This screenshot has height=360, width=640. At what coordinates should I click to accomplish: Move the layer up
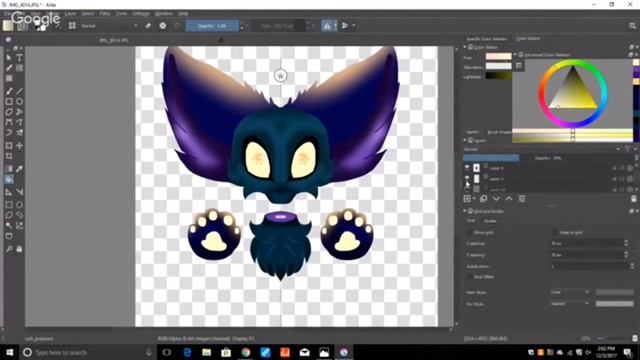pyautogui.click(x=509, y=199)
